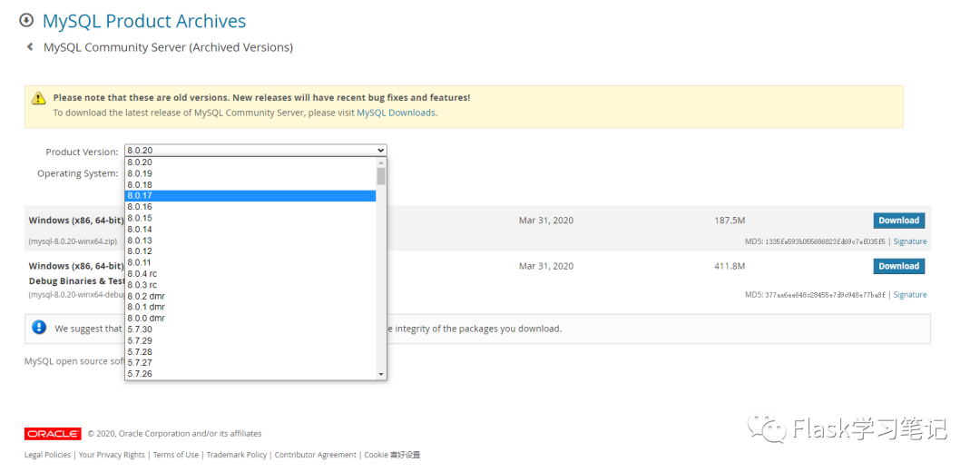Choose highlighted version 8.0.17
The width and height of the screenshot is (980, 472).
pyautogui.click(x=250, y=196)
